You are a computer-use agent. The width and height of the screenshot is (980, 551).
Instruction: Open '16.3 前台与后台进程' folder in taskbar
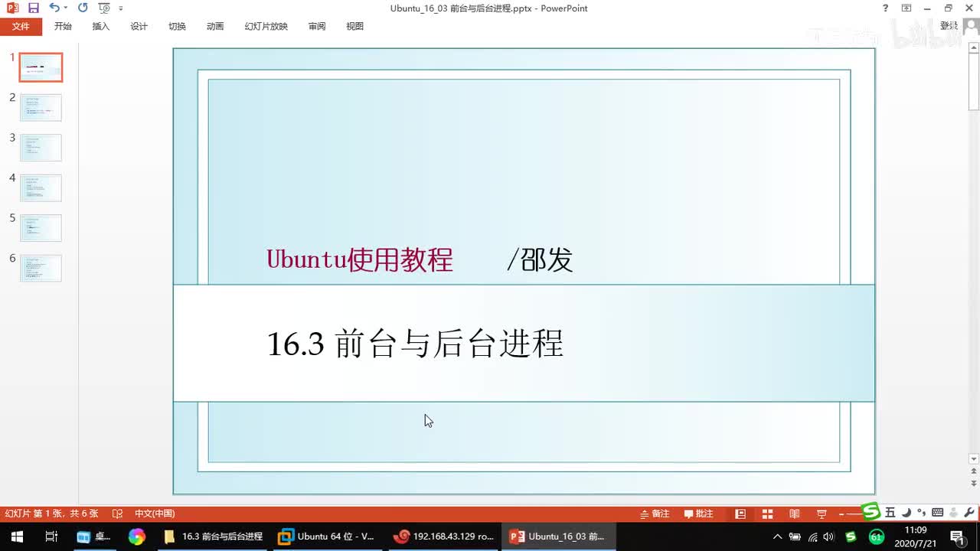point(214,536)
